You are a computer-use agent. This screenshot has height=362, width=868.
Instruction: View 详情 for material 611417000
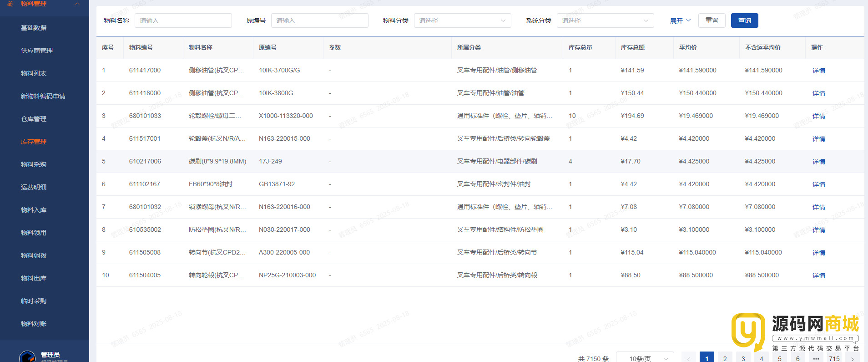point(818,71)
